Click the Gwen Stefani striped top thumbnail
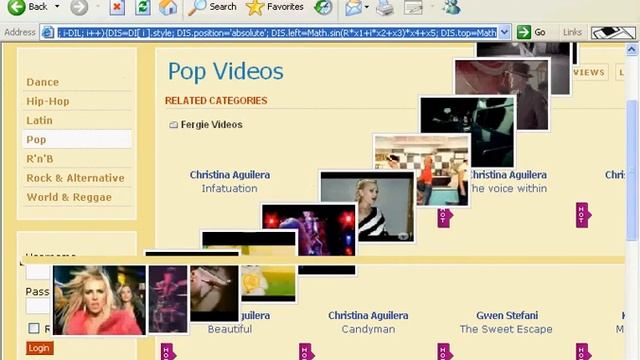 [367, 207]
